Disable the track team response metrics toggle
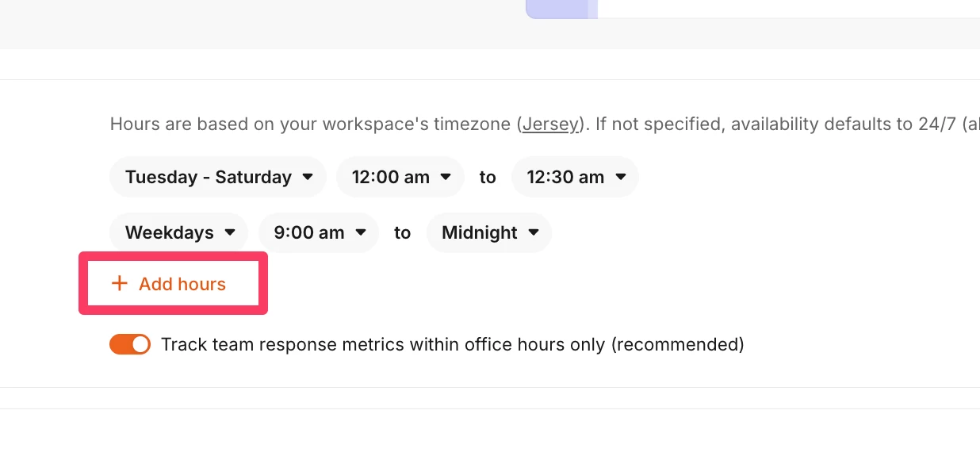Viewport: 980px width, 460px height. [x=130, y=344]
